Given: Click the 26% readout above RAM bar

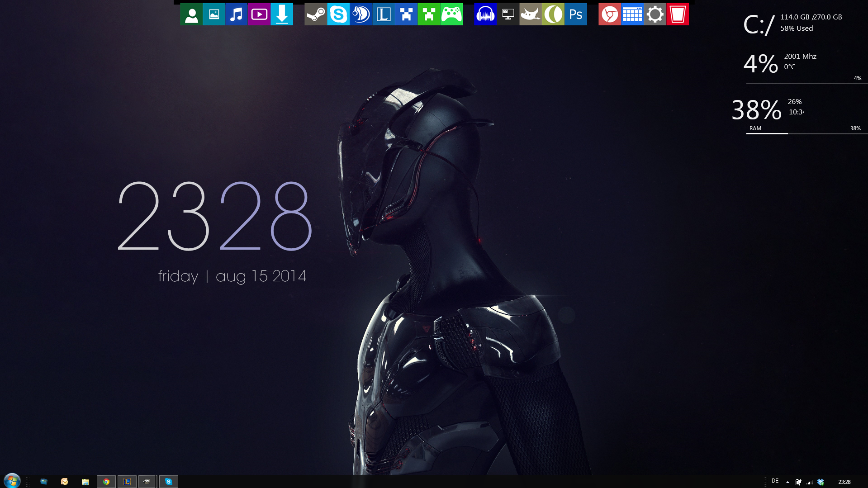Looking at the screenshot, I should point(795,102).
